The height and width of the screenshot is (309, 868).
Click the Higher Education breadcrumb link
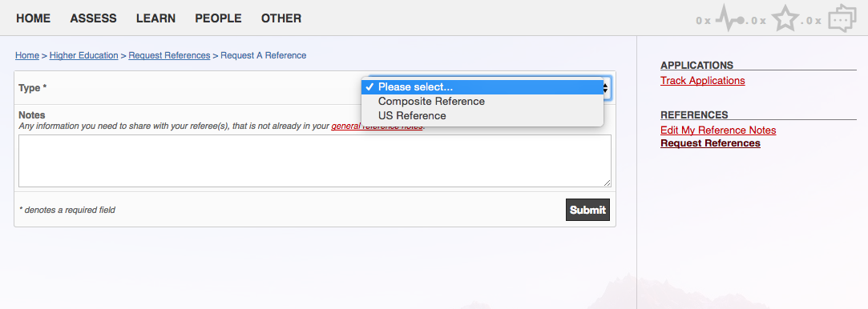(x=83, y=55)
